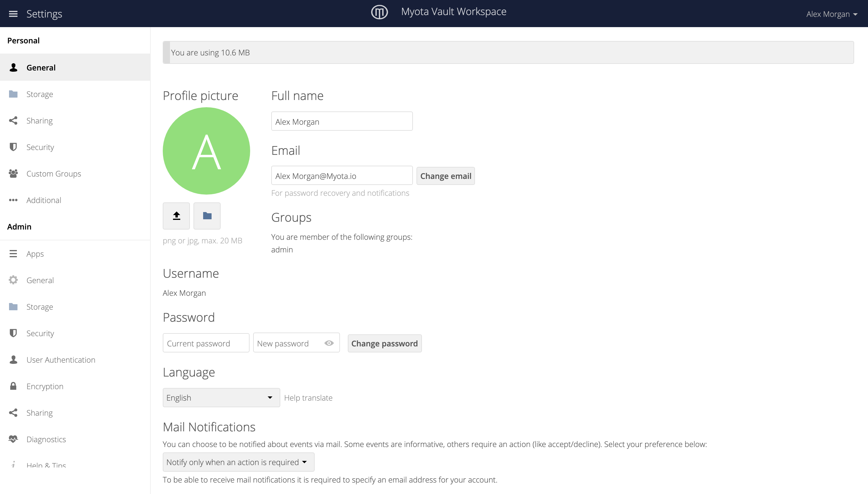Click the Personal Storage folder icon
868x494 pixels.
click(13, 94)
